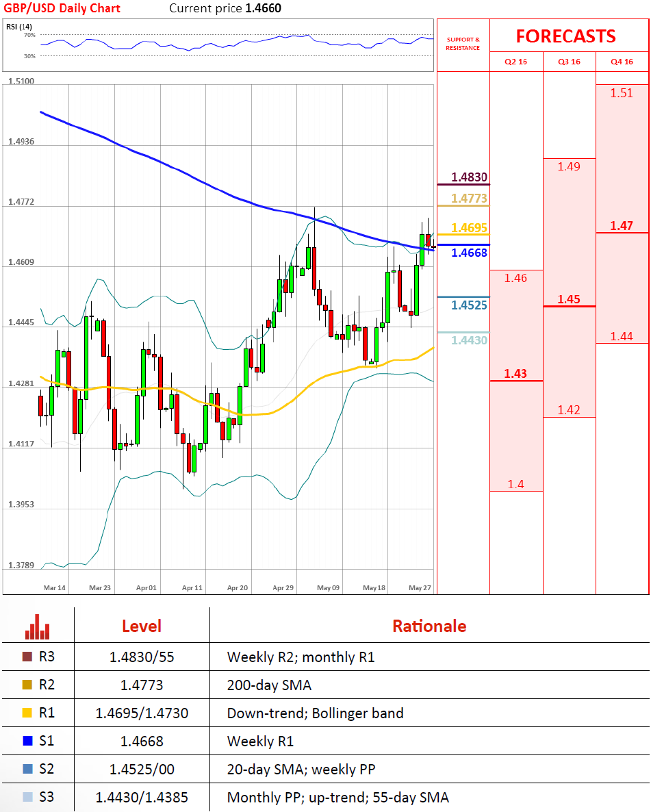Click the 1.4609 price axis label

(21, 262)
